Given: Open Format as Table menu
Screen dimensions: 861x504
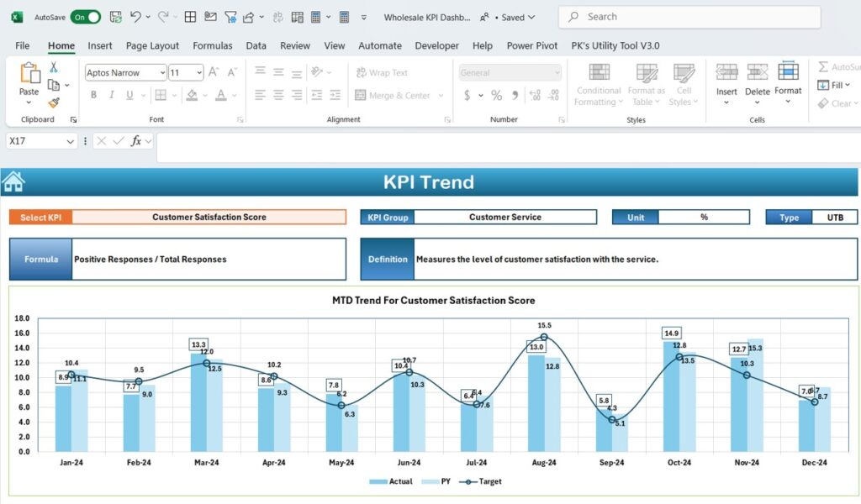Looking at the screenshot, I should click(x=647, y=85).
